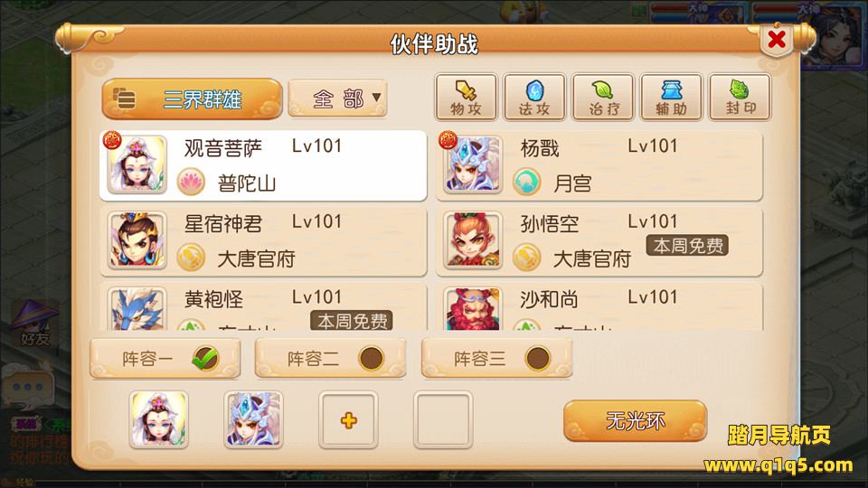
Task: Open the 好友 friends icon on left edge
Action: click(x=34, y=324)
